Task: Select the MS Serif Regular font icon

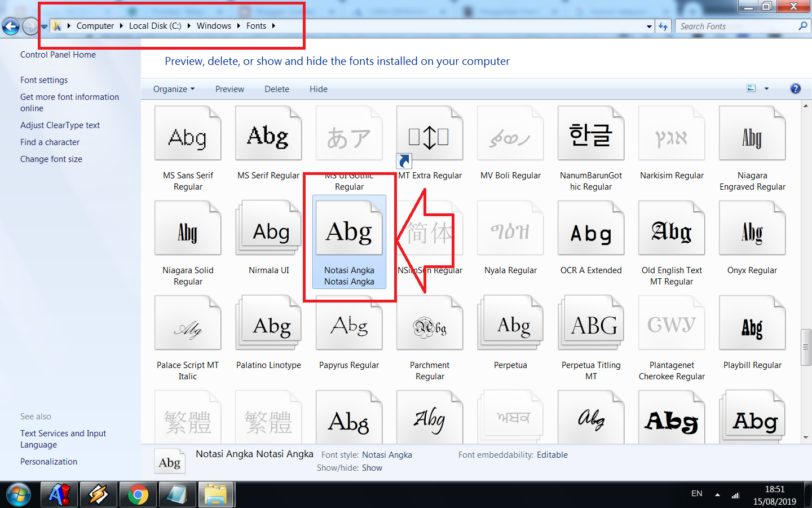Action: click(268, 134)
